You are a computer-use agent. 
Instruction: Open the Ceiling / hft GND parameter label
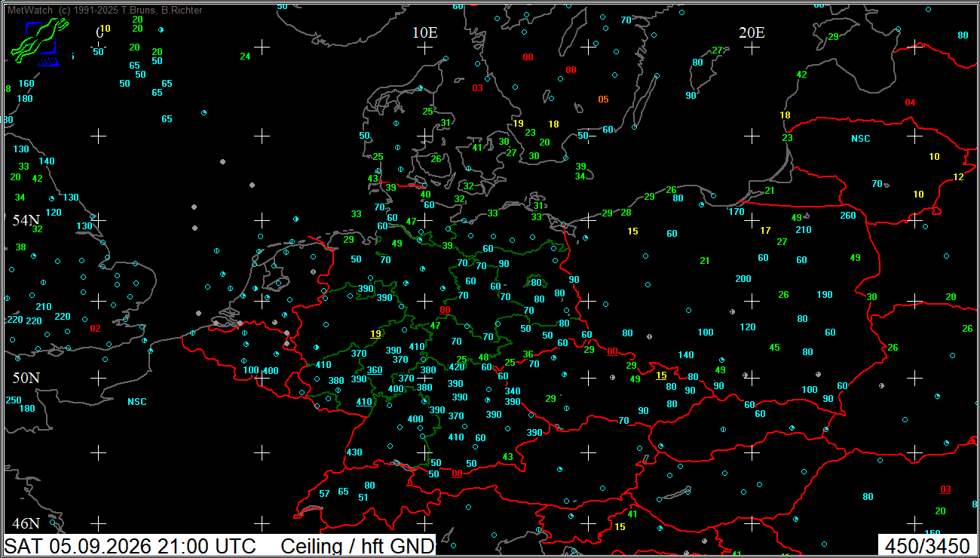(357, 546)
